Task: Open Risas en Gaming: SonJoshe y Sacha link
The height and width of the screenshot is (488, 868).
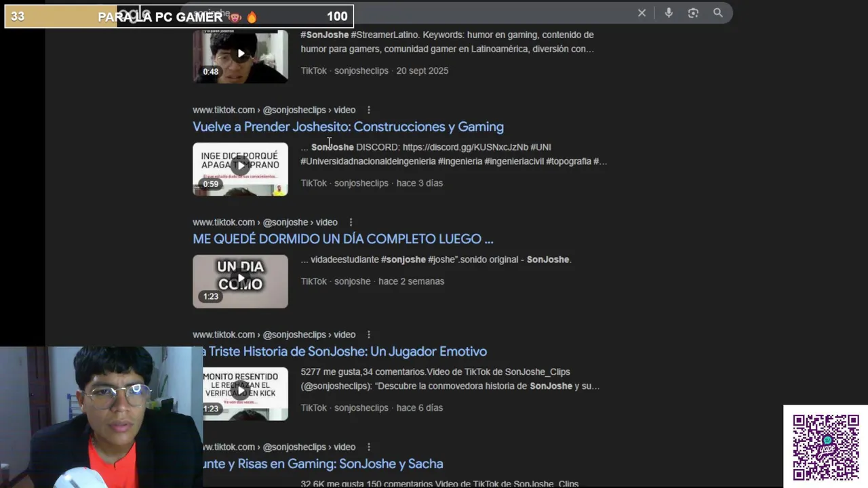Action: pyautogui.click(x=323, y=464)
